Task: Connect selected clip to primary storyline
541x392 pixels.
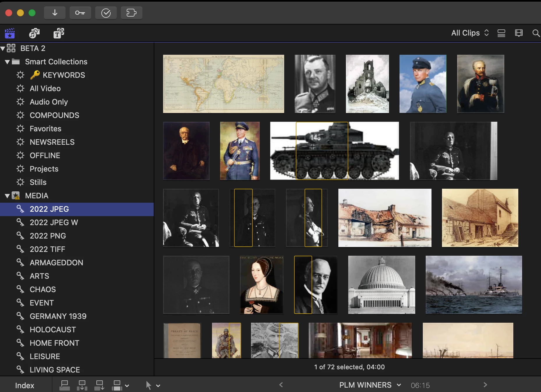Action: coord(65,385)
